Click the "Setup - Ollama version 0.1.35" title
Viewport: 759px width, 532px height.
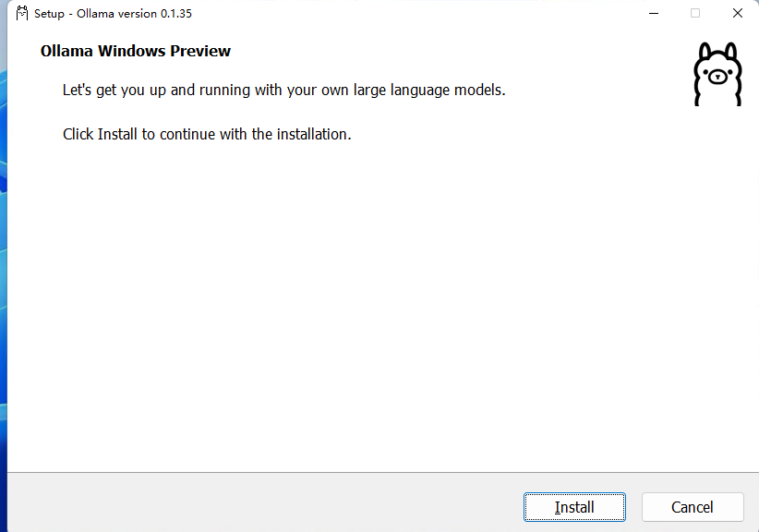(x=113, y=14)
